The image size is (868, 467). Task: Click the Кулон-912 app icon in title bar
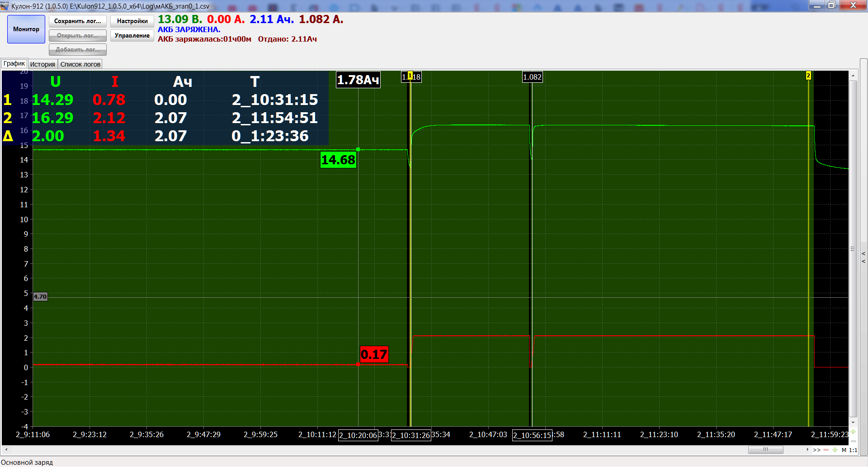(5, 6)
